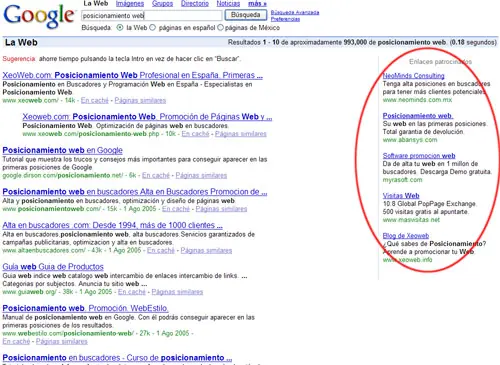Viewport: 500px width, 365px height.
Task: Open 'Software promocion web' sponsored link
Action: (x=419, y=156)
